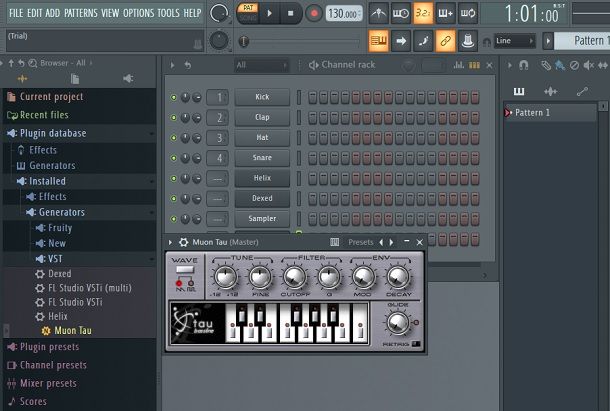The height and width of the screenshot is (411, 610).
Task: Select the playlist pencil draw tool
Action: [546, 65]
